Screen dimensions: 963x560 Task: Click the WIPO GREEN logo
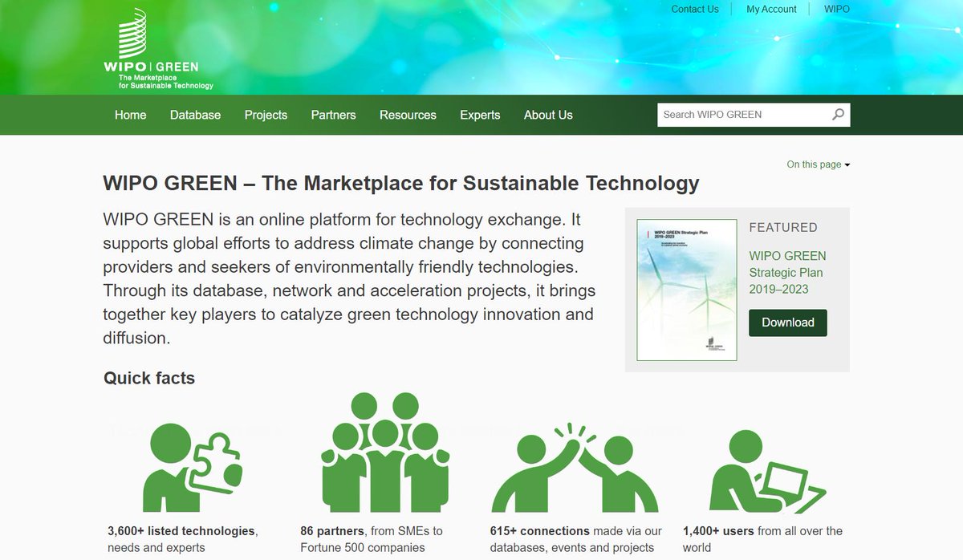(159, 48)
